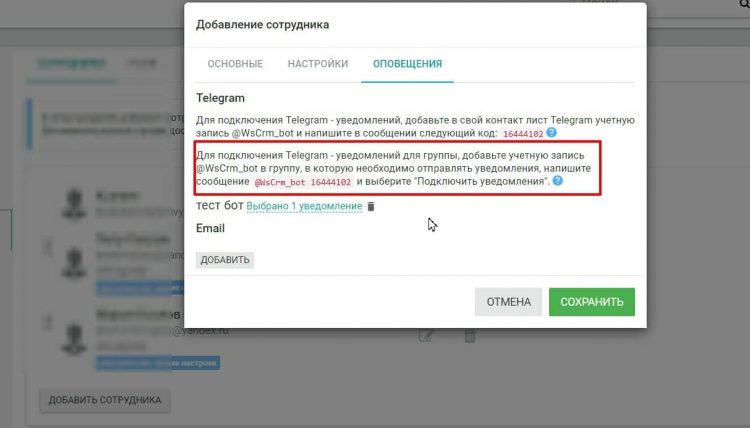
Task: Cancel dialog with ОТМЕНА button
Action: [508, 302]
